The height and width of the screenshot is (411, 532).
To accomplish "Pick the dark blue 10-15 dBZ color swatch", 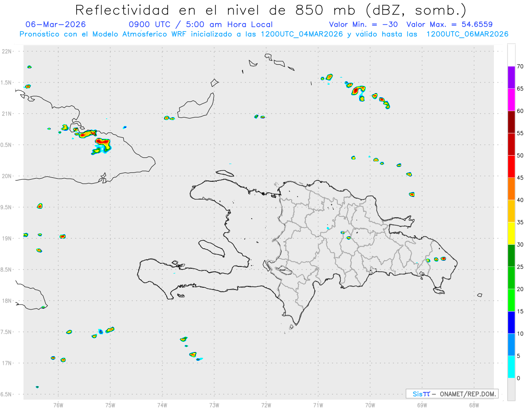I will click(x=511, y=322).
